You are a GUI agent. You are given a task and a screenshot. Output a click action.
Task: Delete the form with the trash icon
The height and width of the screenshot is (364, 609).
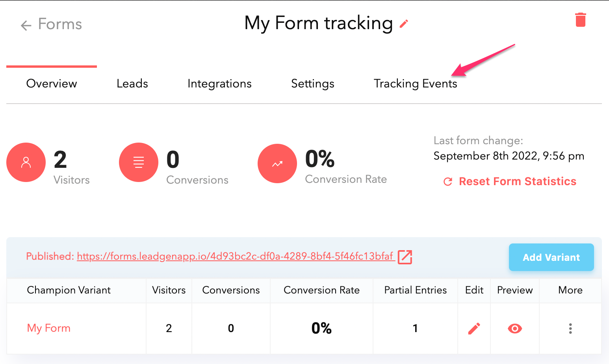tap(581, 20)
